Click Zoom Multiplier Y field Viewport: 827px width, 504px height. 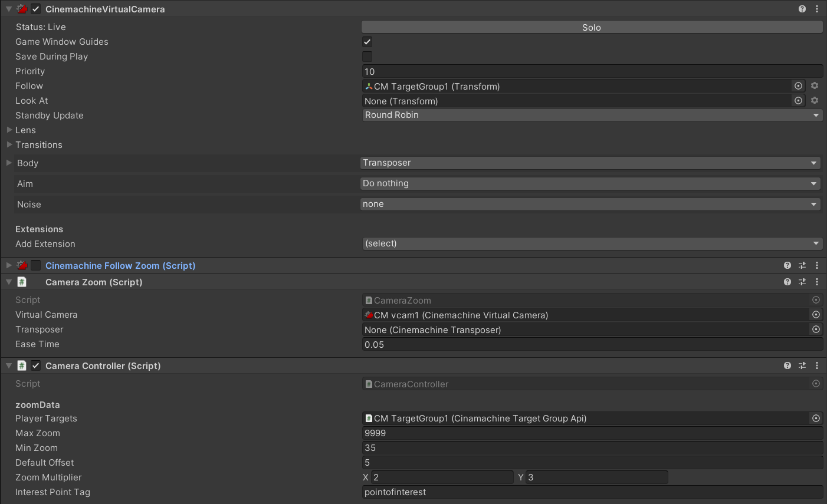click(597, 477)
